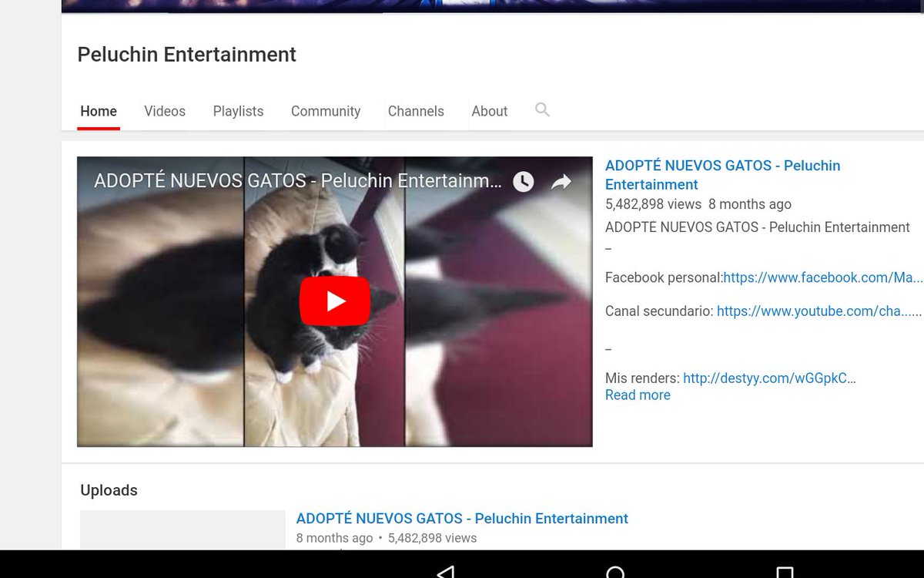Click the video title overlay in player

[x=297, y=181]
